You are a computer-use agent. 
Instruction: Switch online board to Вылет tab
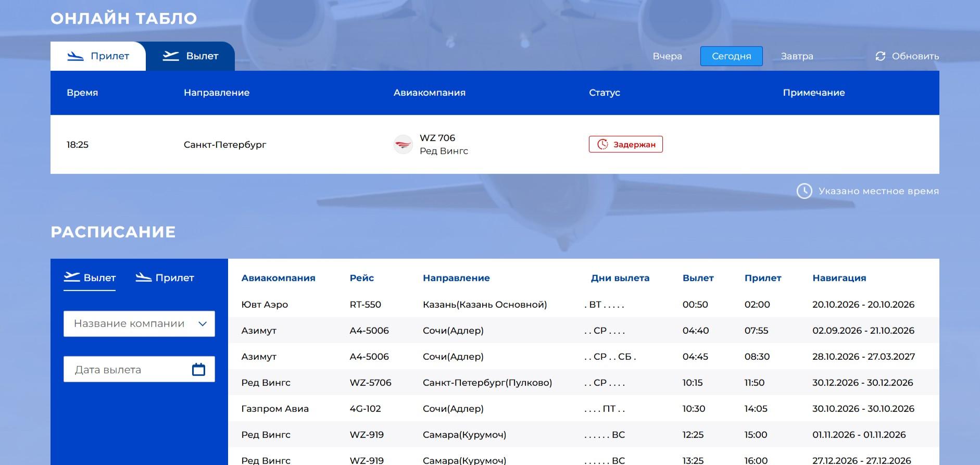click(x=191, y=56)
